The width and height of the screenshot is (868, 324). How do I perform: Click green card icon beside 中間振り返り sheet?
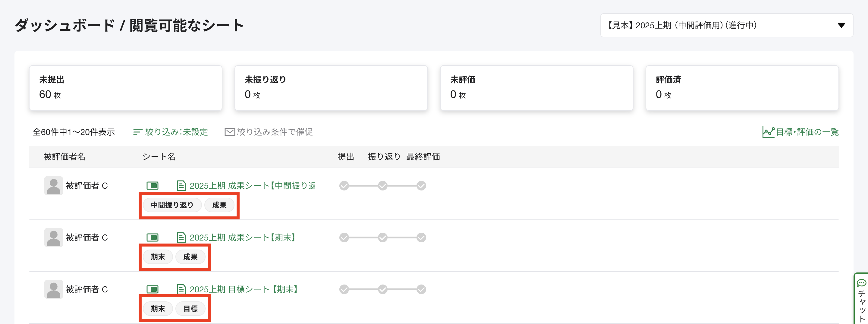[152, 186]
